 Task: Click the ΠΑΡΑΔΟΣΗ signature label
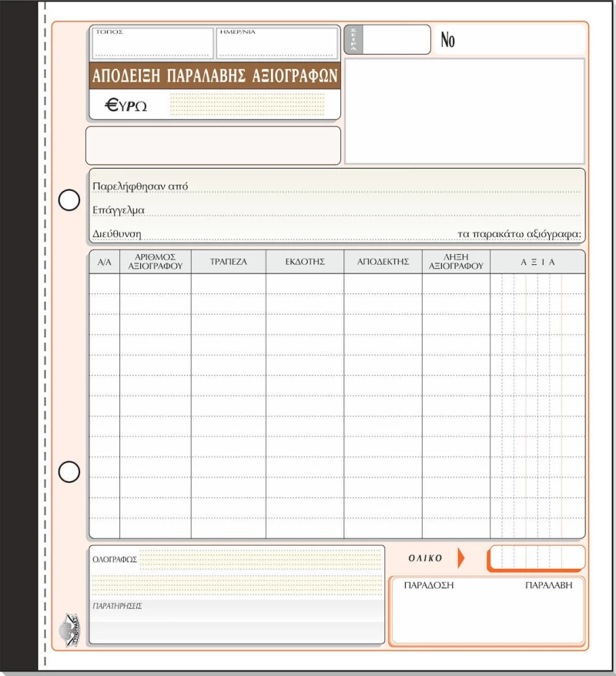(428, 585)
